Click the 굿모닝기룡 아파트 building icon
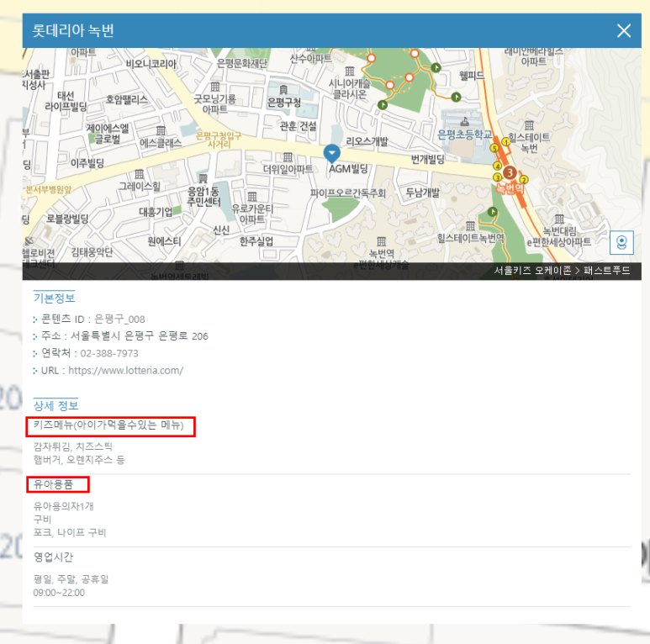Image resolution: width=650 pixels, height=644 pixels. tap(214, 87)
